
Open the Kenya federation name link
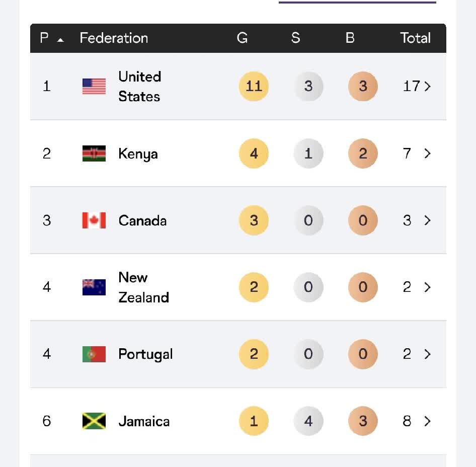138,153
